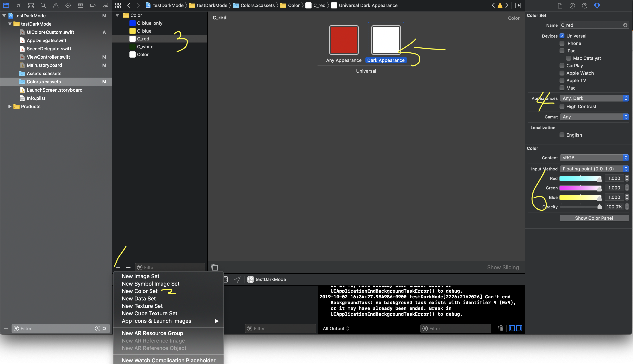Screen dimensions: 633x364
Task: Open the Find navigator magnifier icon
Action: 43,5
